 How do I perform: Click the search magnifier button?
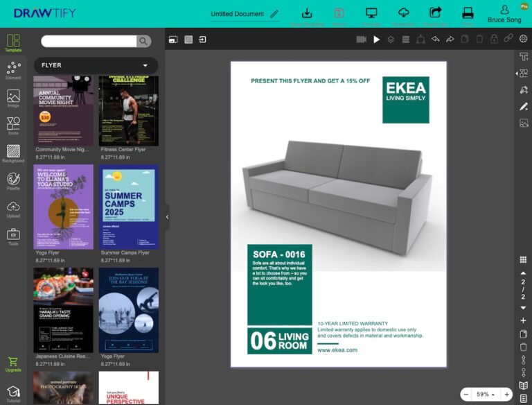pyautogui.click(x=144, y=41)
